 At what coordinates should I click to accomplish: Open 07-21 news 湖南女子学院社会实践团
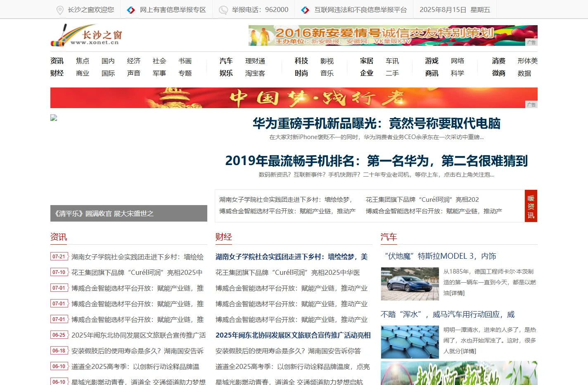point(138,257)
